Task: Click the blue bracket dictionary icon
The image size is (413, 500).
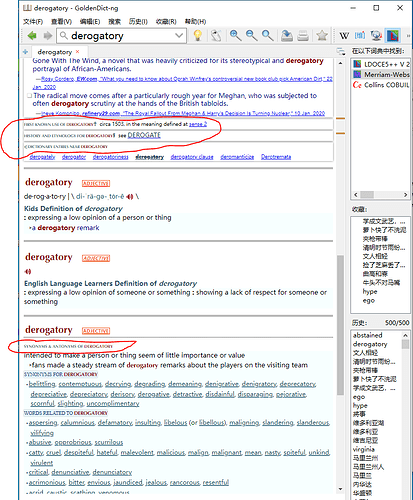Action: [360, 35]
